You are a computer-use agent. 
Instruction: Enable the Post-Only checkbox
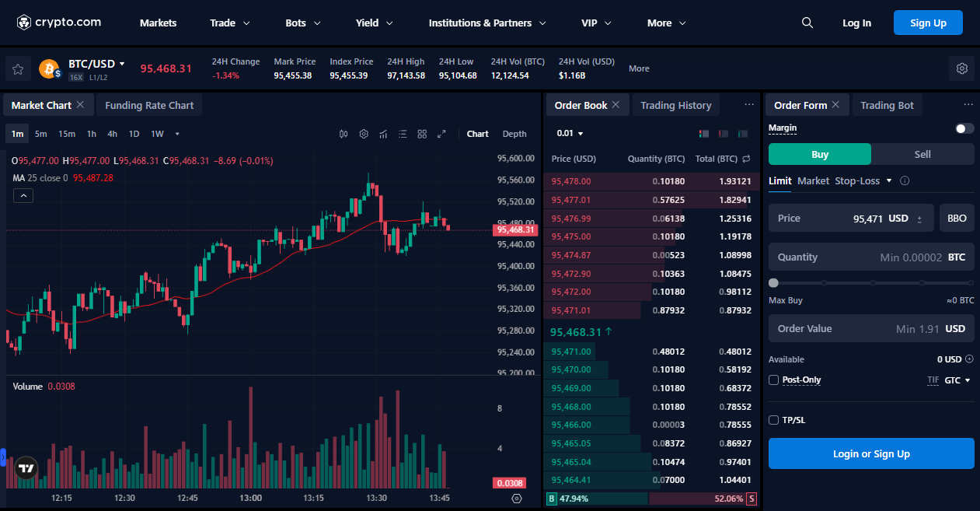pos(773,380)
